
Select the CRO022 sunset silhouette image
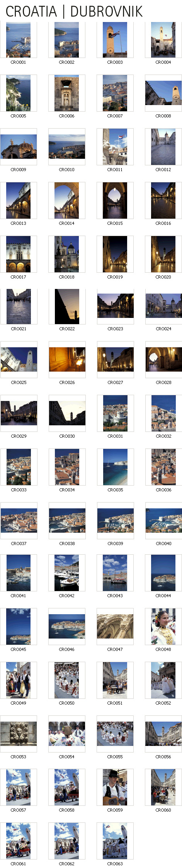pyautogui.click(x=67, y=306)
